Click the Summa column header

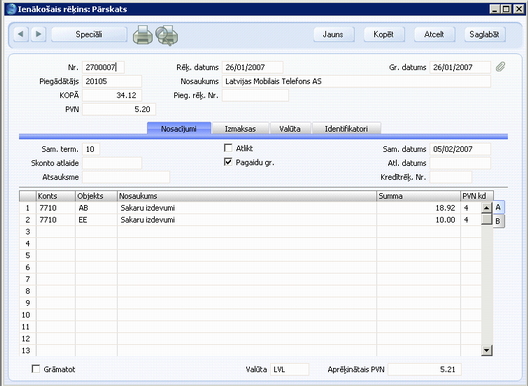coord(419,196)
